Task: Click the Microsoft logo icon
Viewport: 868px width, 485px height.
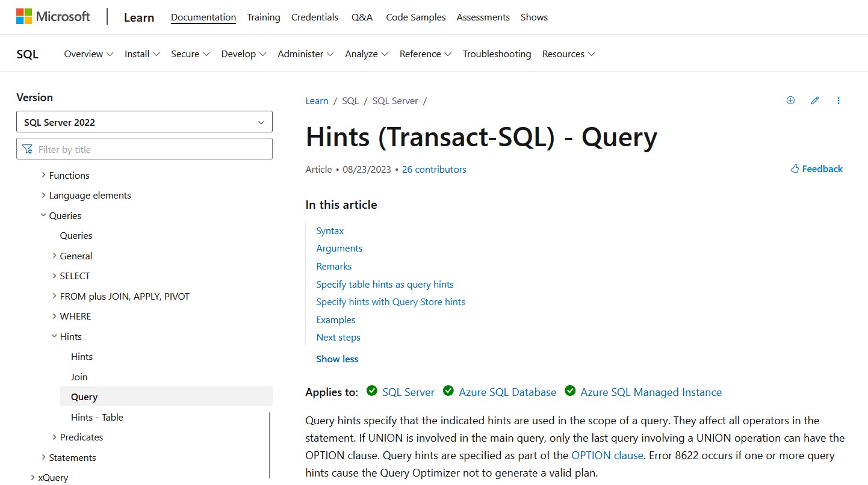Action: tap(24, 17)
